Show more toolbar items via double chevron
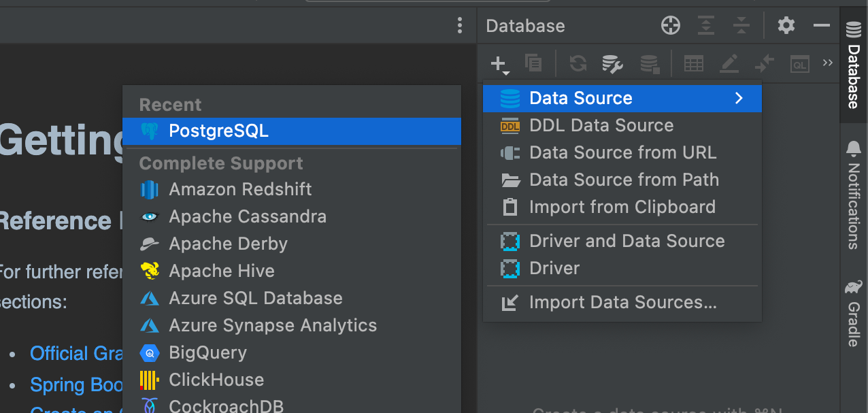 click(827, 63)
